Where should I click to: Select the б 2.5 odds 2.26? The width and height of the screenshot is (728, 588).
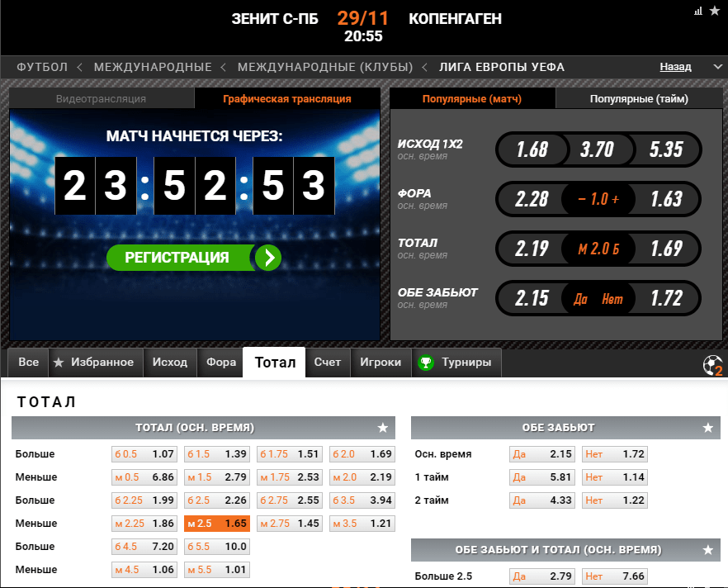click(217, 500)
